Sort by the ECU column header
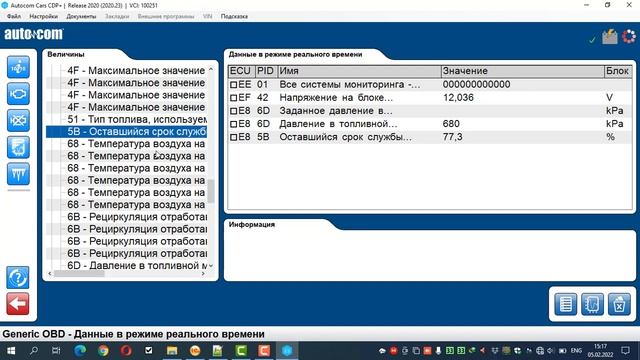640x360 pixels. tap(241, 71)
